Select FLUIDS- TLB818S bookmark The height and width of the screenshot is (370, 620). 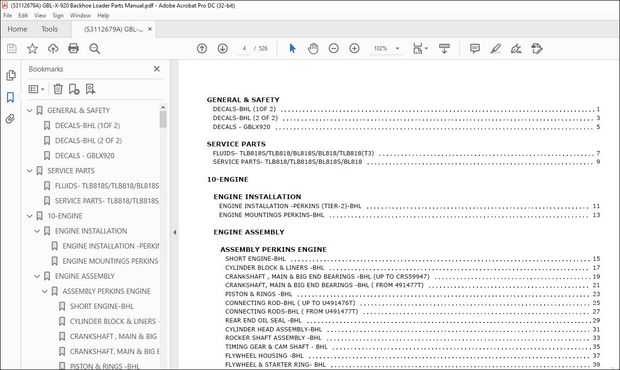107,186
